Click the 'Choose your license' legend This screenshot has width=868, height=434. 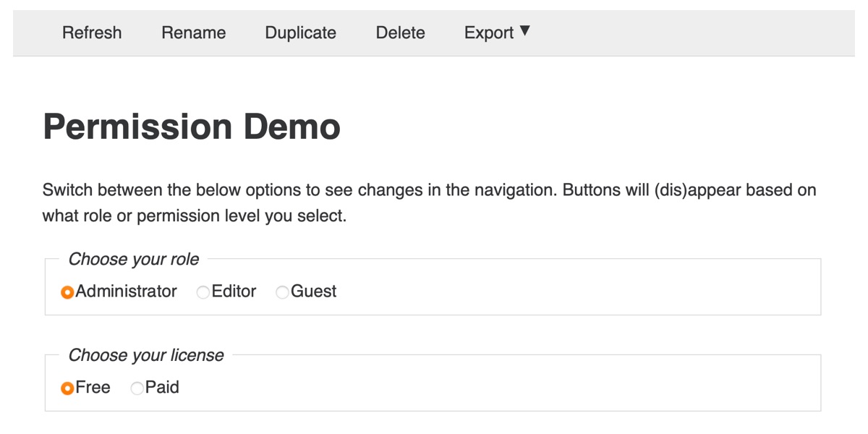[x=146, y=355]
